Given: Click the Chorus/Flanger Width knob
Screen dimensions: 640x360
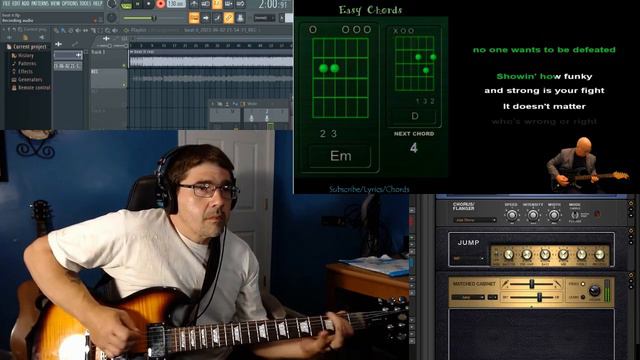Looking at the screenshot, I should point(554,215).
